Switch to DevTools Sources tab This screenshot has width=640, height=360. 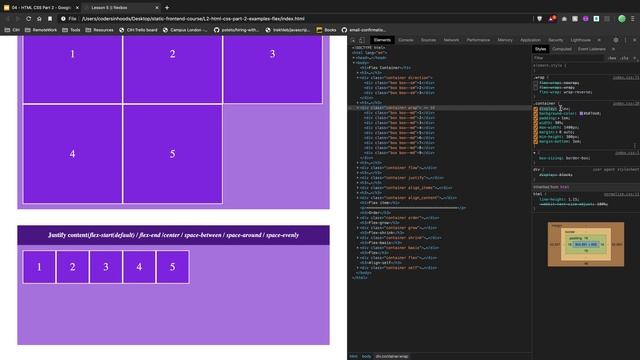(x=428, y=40)
